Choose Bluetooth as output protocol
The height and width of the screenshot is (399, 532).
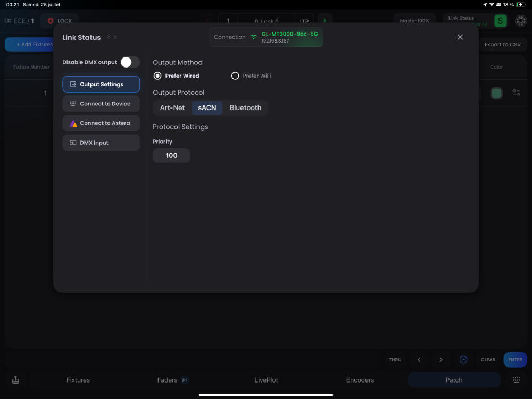[x=245, y=108]
